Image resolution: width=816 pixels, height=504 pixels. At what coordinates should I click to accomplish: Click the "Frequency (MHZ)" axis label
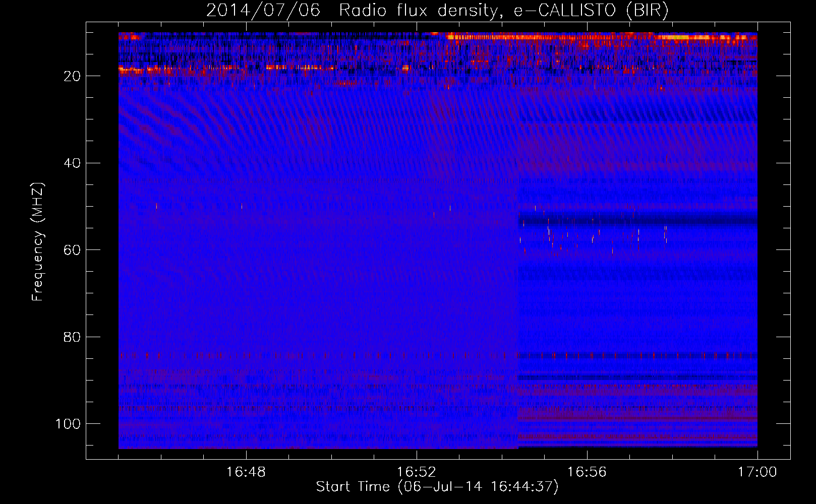coord(38,242)
